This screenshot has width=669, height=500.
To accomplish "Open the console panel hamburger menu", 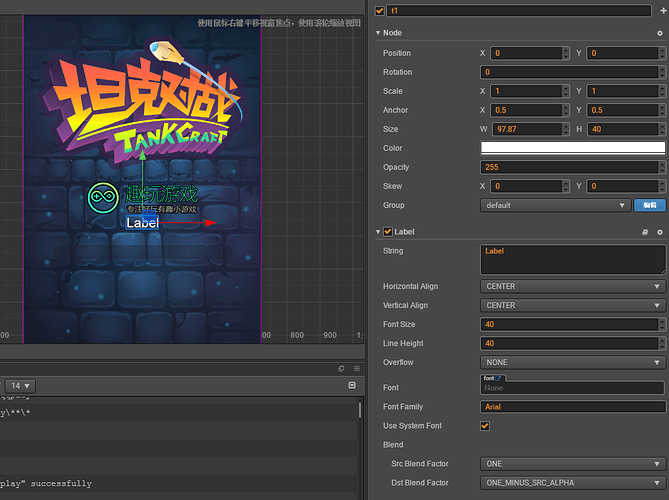I will 357,369.
